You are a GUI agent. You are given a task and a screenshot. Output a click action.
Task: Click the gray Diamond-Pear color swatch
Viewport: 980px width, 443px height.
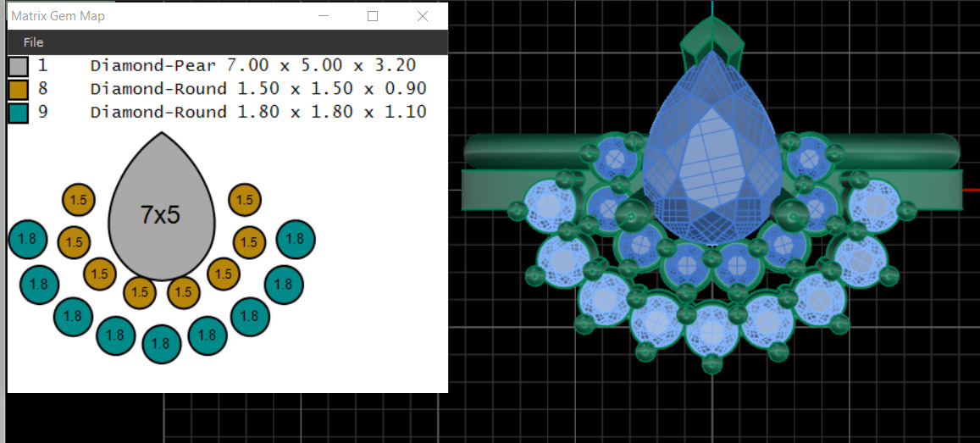coord(18,66)
